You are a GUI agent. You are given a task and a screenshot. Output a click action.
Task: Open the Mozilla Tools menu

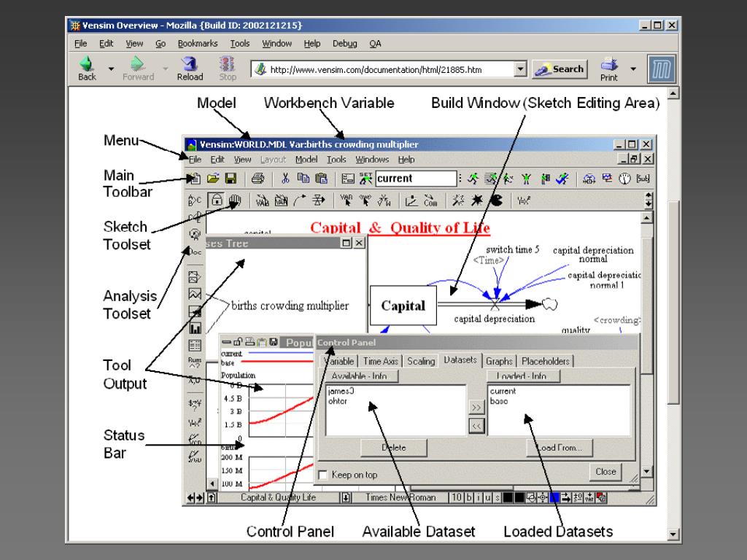[239, 44]
